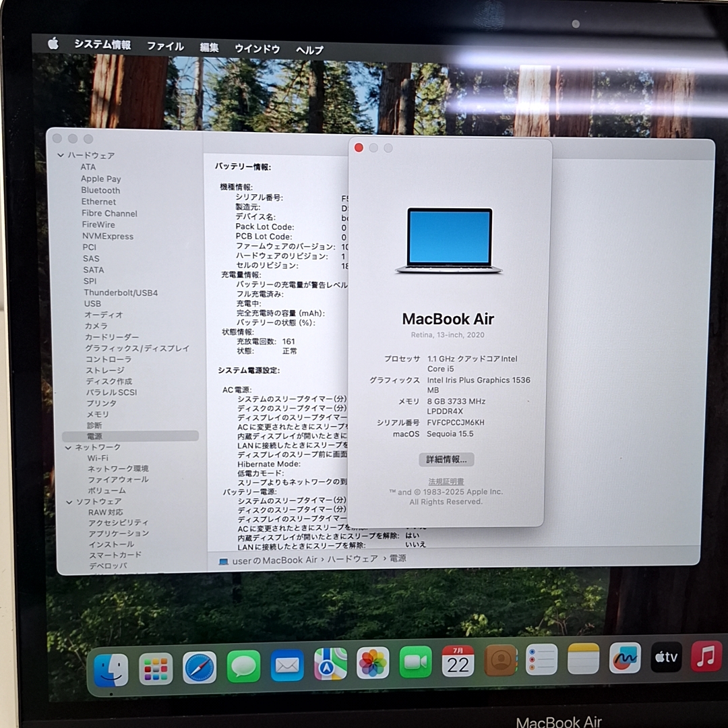Select インストール in the sidebar
The height and width of the screenshot is (728, 728).
click(x=112, y=545)
